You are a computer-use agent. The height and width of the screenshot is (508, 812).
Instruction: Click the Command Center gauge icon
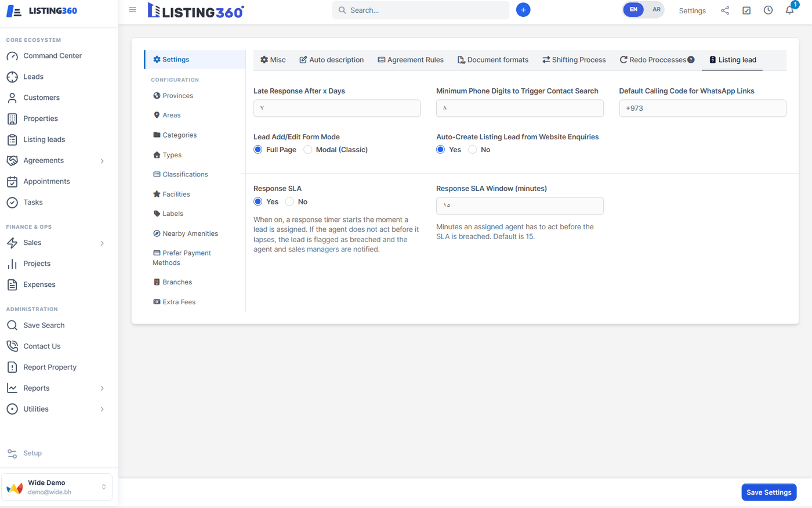pyautogui.click(x=12, y=56)
